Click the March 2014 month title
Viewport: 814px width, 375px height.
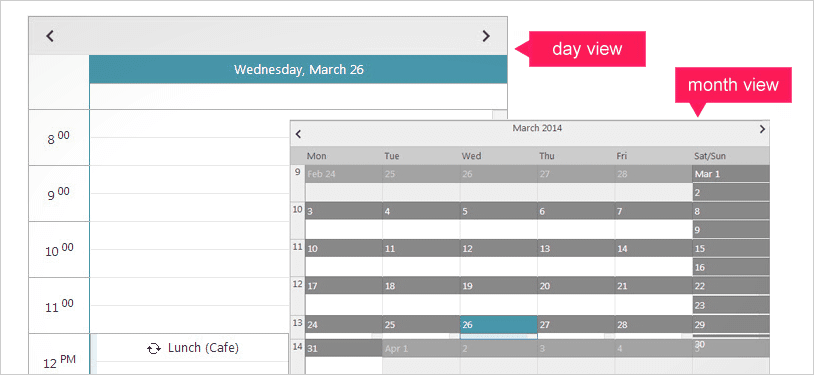[x=537, y=128]
